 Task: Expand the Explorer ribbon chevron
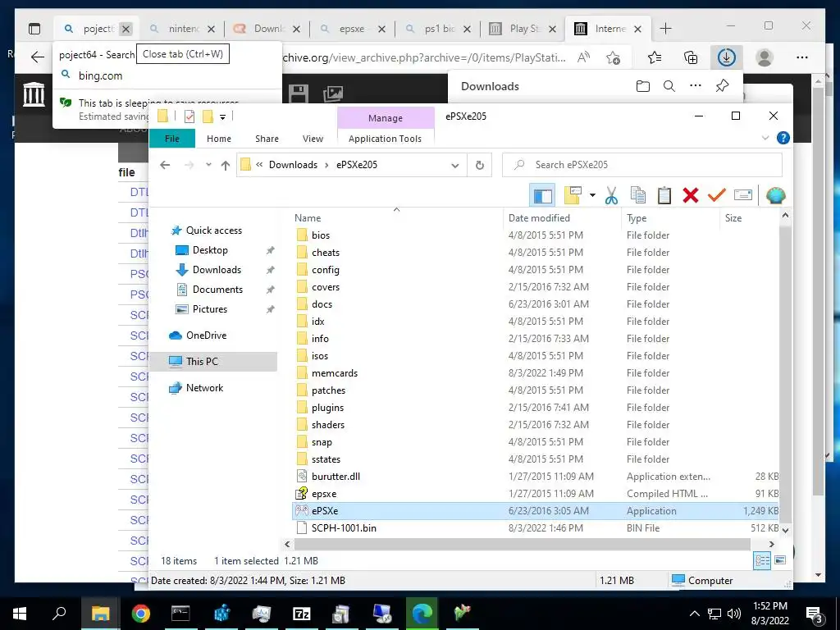765,138
